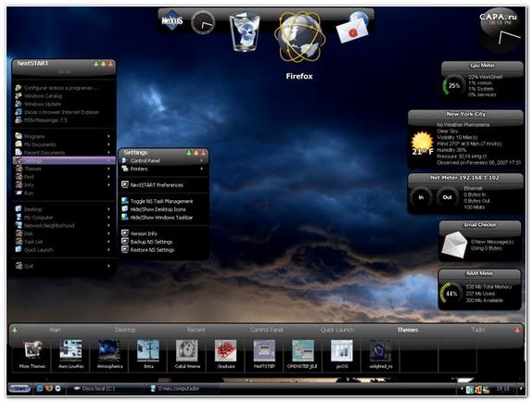Open O meu computador taskbar window
Image resolution: width=532 pixels, height=402 pixels.
184,388
